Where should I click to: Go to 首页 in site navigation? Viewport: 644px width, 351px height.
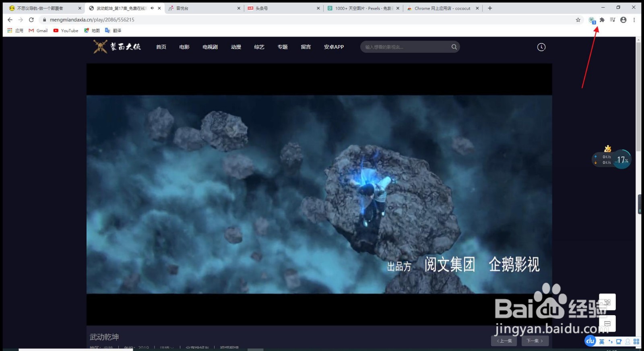point(161,47)
